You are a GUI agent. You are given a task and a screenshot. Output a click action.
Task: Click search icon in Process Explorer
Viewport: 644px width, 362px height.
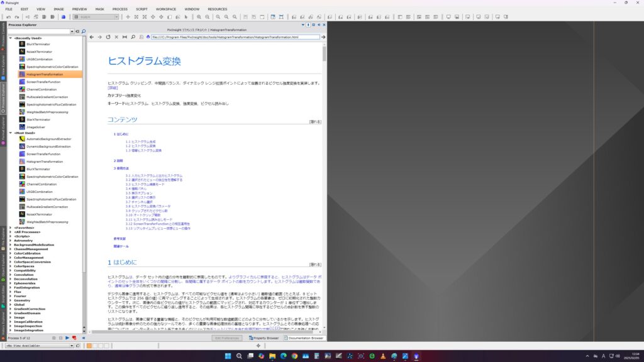84,31
